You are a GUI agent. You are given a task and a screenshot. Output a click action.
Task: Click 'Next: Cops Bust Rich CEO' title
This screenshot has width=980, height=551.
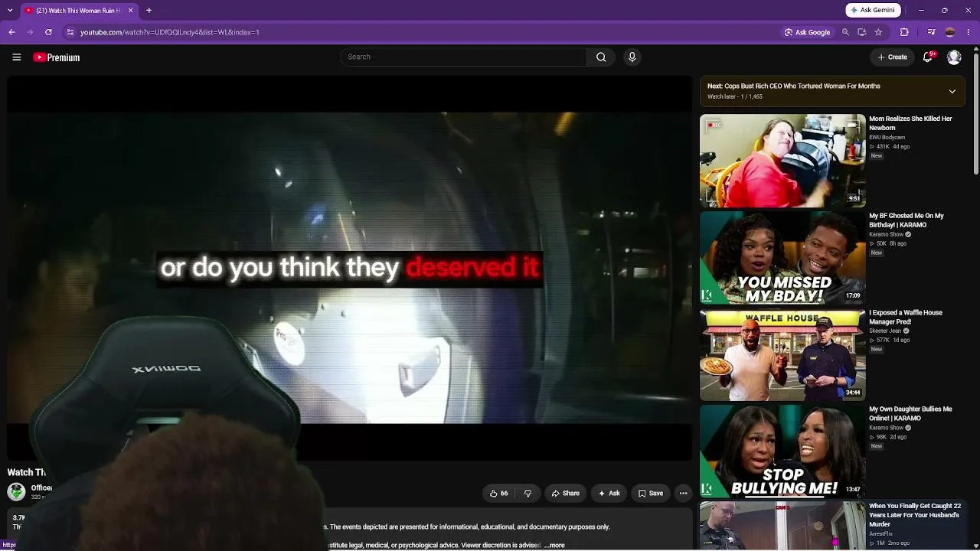[794, 86]
